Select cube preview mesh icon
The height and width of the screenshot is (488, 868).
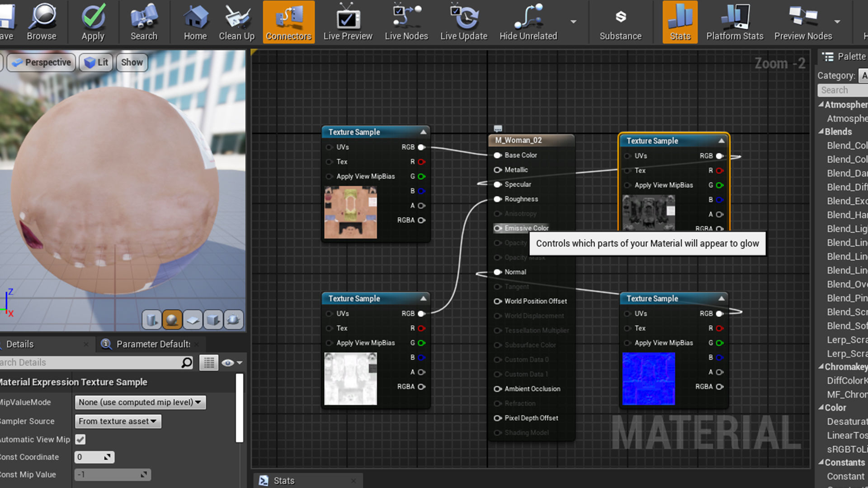pyautogui.click(x=213, y=320)
